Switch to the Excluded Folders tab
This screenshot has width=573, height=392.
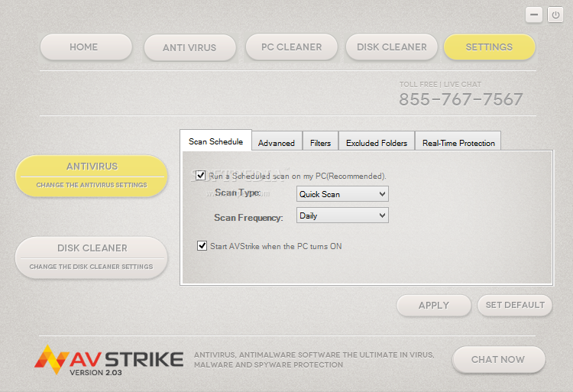(x=377, y=142)
